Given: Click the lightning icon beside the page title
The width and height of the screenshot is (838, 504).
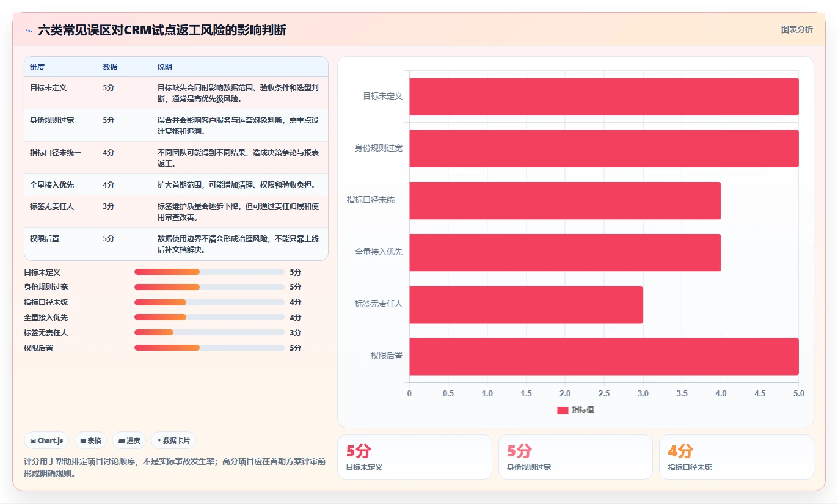Looking at the screenshot, I should (29, 30).
